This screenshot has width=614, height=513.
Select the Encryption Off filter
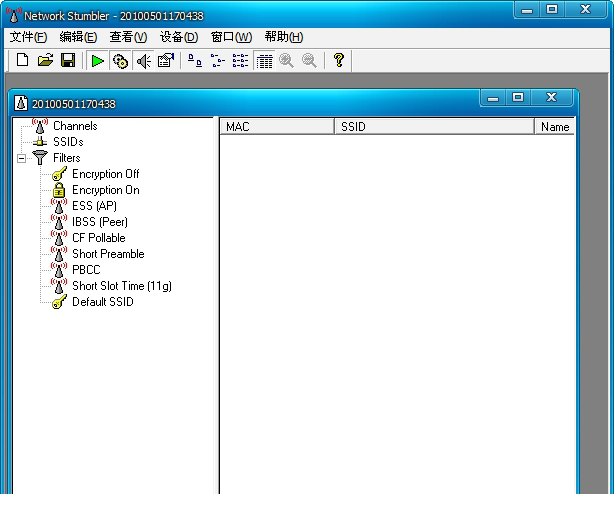(x=106, y=174)
